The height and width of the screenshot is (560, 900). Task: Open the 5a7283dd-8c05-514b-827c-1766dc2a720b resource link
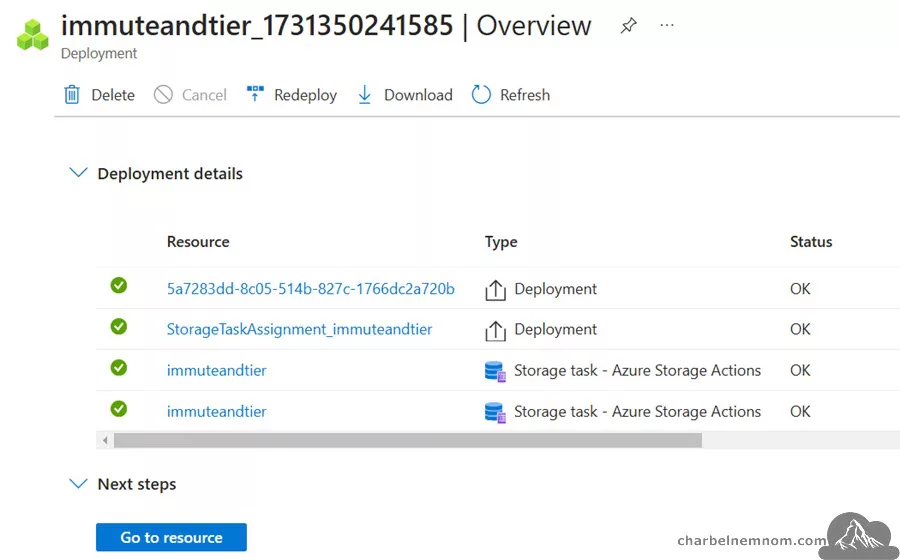pos(311,289)
